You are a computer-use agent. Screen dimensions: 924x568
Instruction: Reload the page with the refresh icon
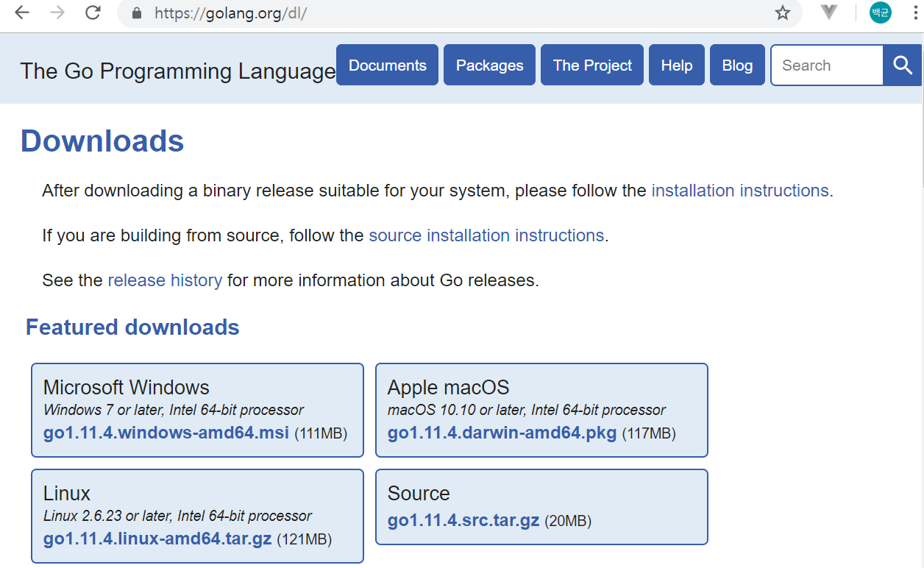coord(93,13)
